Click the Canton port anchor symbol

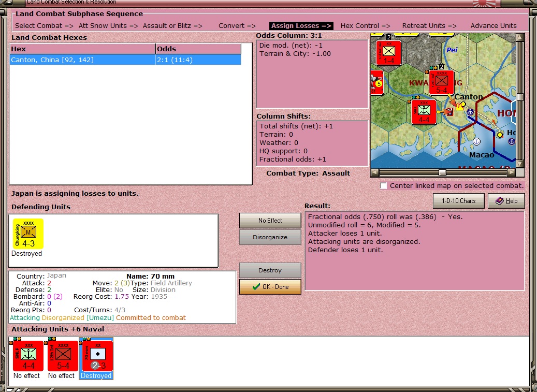(471, 112)
